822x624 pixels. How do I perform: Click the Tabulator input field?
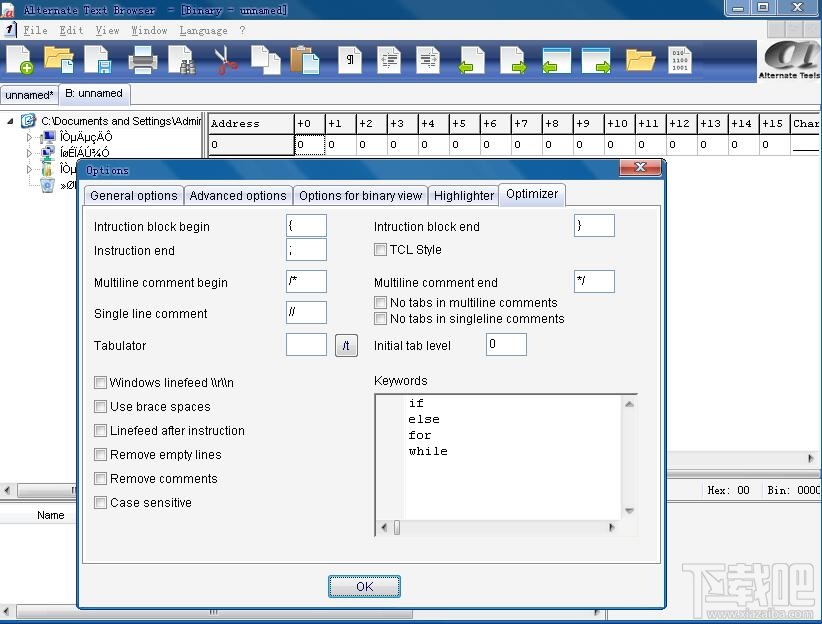306,345
